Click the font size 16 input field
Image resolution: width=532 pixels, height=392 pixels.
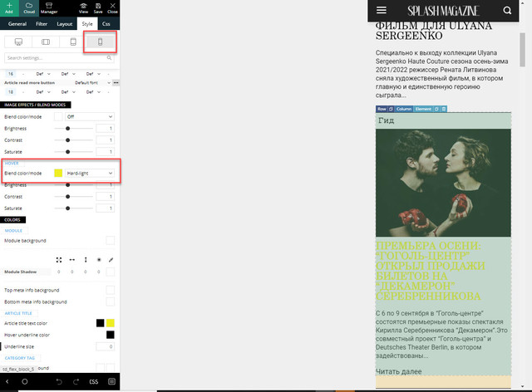click(x=11, y=74)
